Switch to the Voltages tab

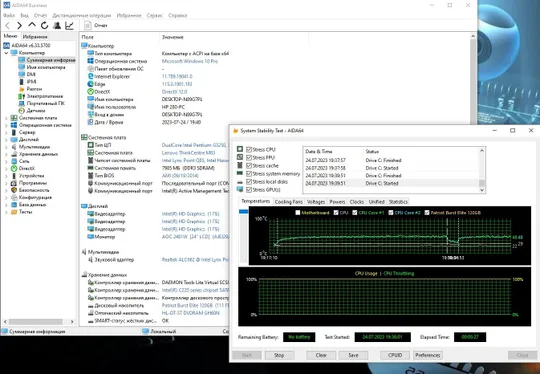[x=316, y=201]
